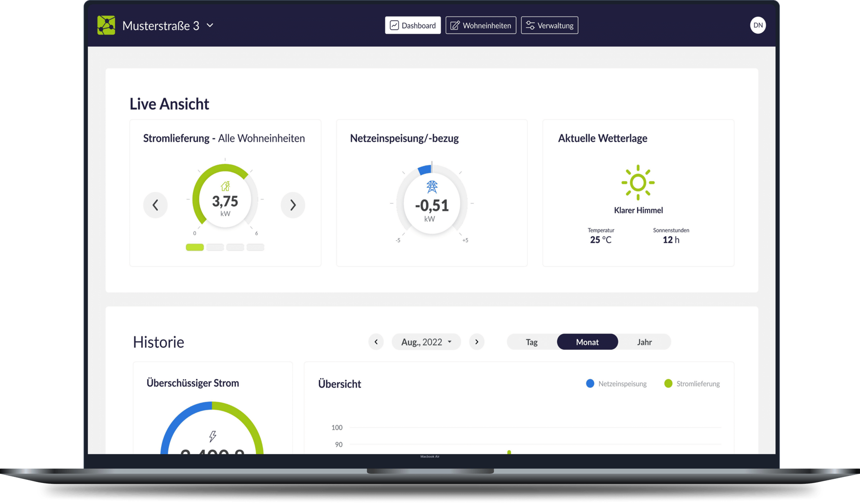Toggle Netzeinspeisung blue legend dot
Viewport: 860px width, 504px height.
(590, 383)
